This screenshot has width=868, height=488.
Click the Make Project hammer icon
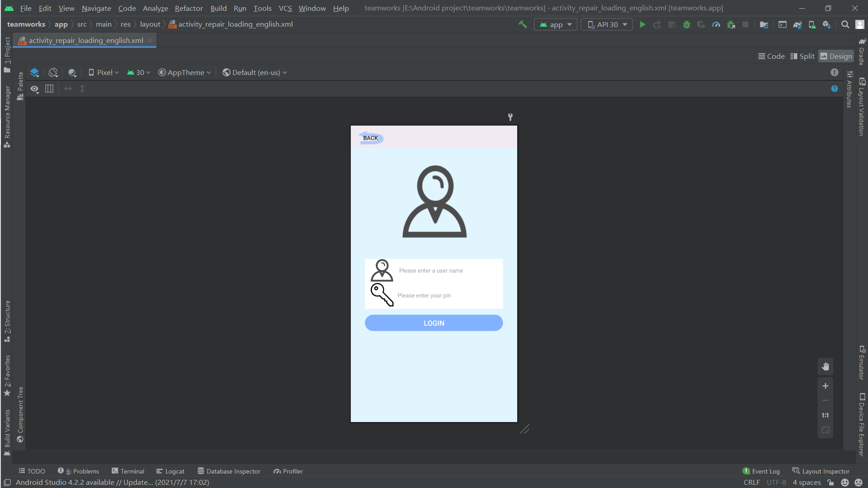click(x=523, y=24)
